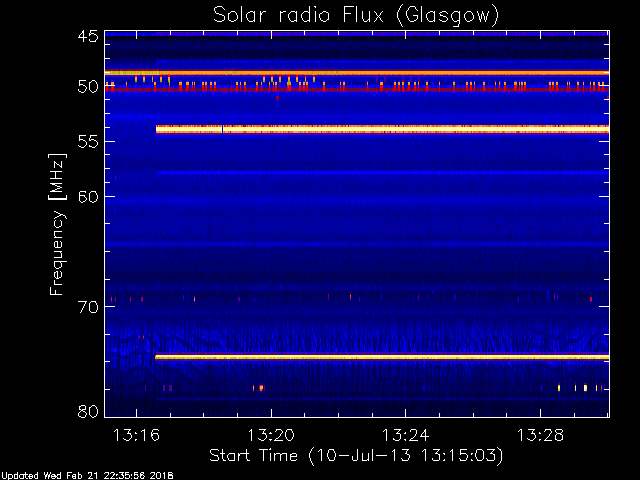Click the bright yellow band near 75 MHz
This screenshot has width=640, height=480.
point(380,357)
